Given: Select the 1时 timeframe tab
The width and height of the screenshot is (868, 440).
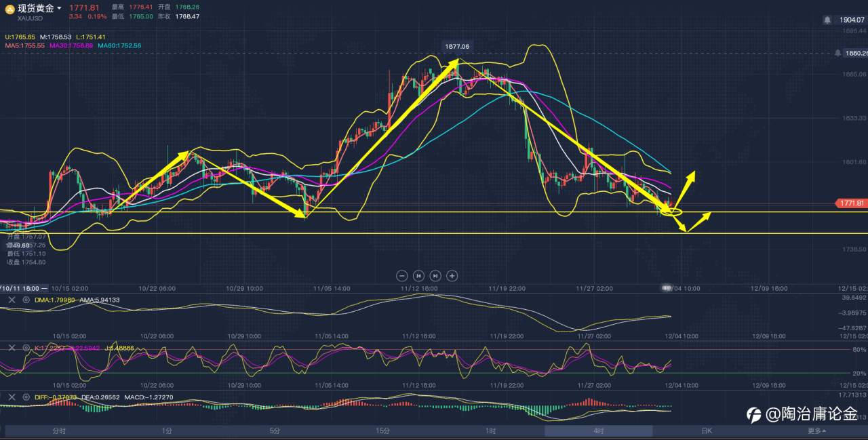Looking at the screenshot, I should (490, 431).
